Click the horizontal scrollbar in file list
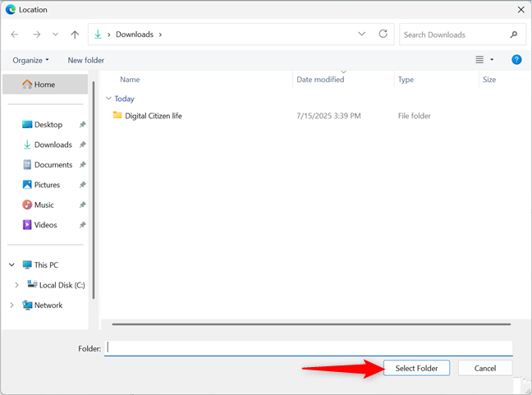The image size is (532, 395). [311, 324]
